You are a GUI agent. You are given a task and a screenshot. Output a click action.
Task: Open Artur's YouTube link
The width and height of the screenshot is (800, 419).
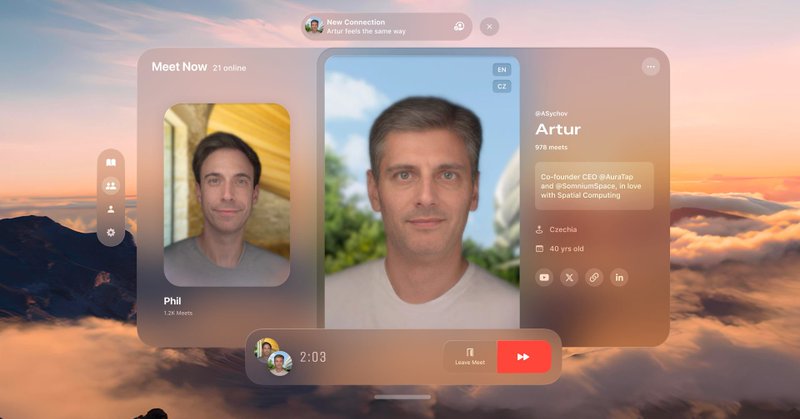click(544, 278)
